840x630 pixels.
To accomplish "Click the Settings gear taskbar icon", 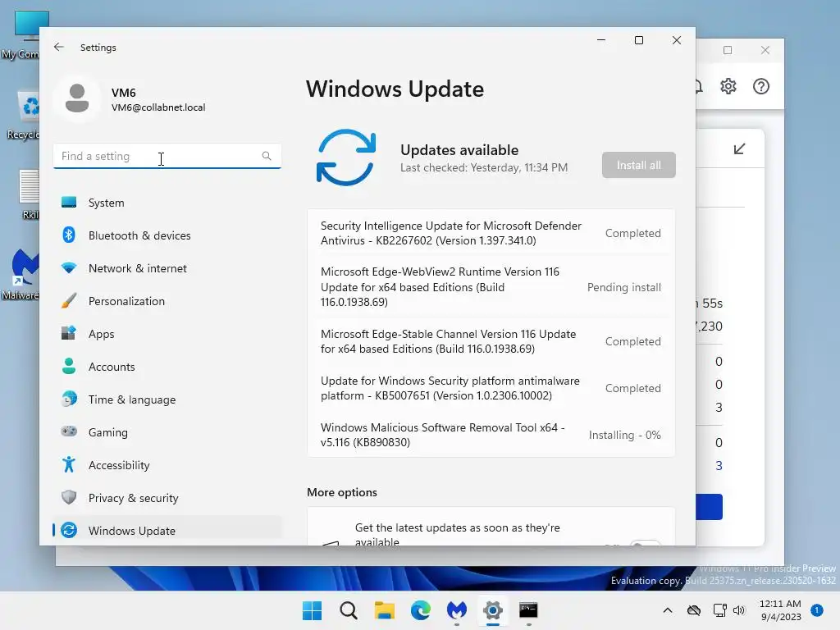I will (492, 610).
